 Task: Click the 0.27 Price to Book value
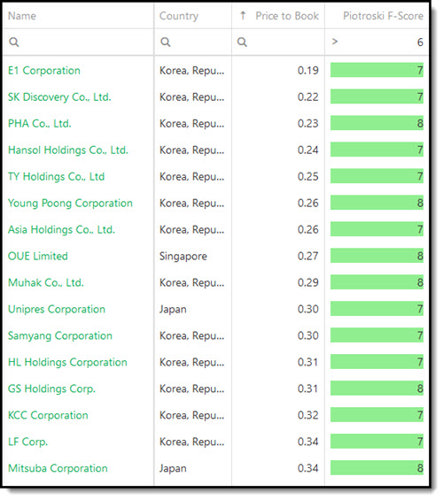tap(308, 256)
